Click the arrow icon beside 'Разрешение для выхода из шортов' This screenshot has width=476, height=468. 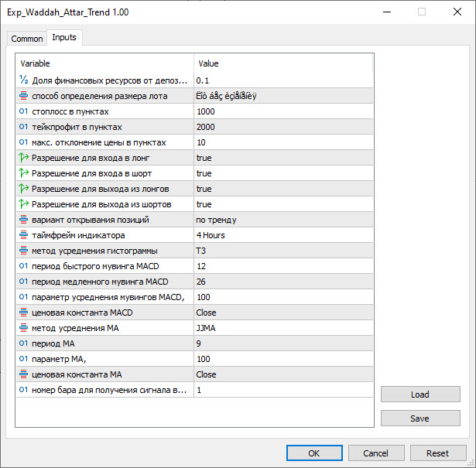[23, 204]
